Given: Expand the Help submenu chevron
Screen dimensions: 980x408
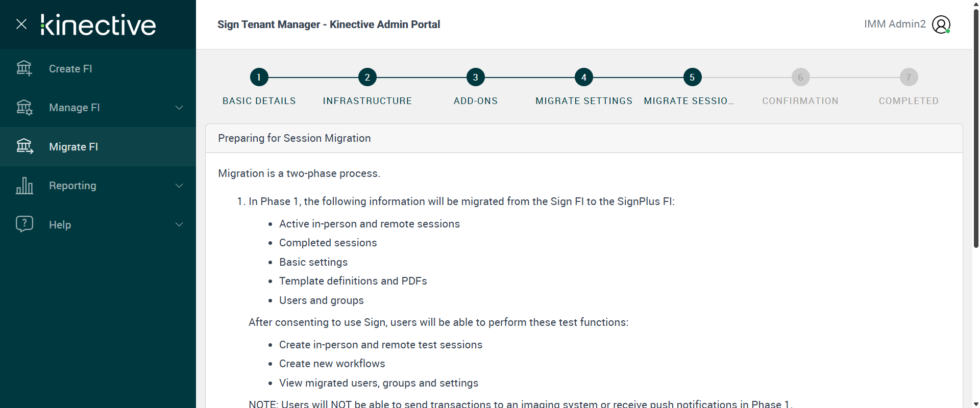Looking at the screenshot, I should (x=179, y=224).
